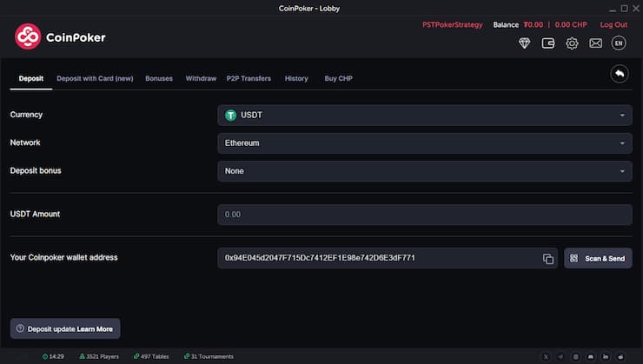The width and height of the screenshot is (643, 364).
Task: Click the tables icon in status bar
Action: click(136, 356)
